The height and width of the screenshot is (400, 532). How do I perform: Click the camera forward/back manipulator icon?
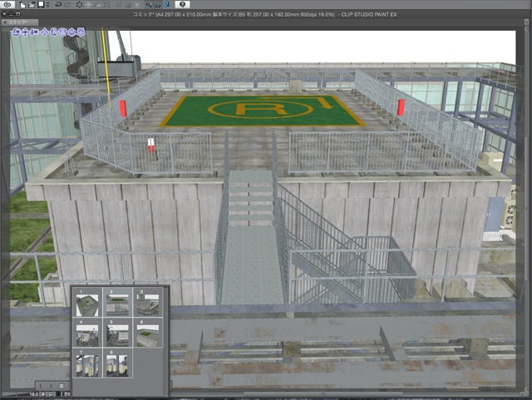[34, 32]
